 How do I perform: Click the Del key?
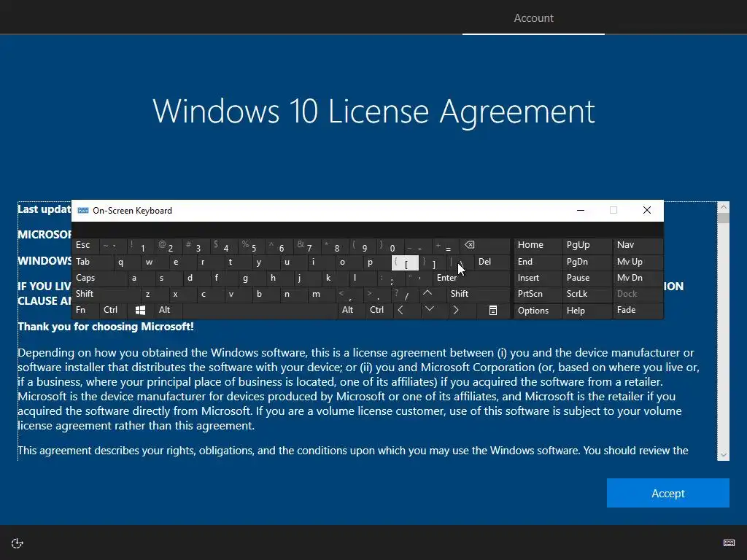click(x=492, y=262)
